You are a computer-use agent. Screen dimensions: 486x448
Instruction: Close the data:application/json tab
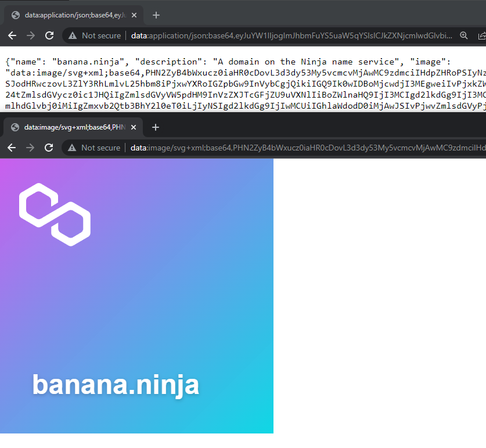point(134,15)
